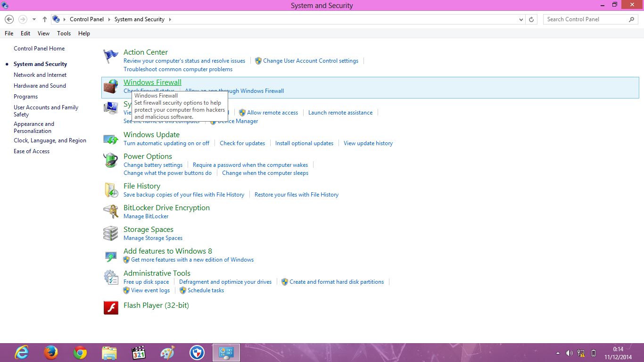Screen dimensions: 644x362
Task: Select Hardware and Sound category
Action: [x=40, y=86]
